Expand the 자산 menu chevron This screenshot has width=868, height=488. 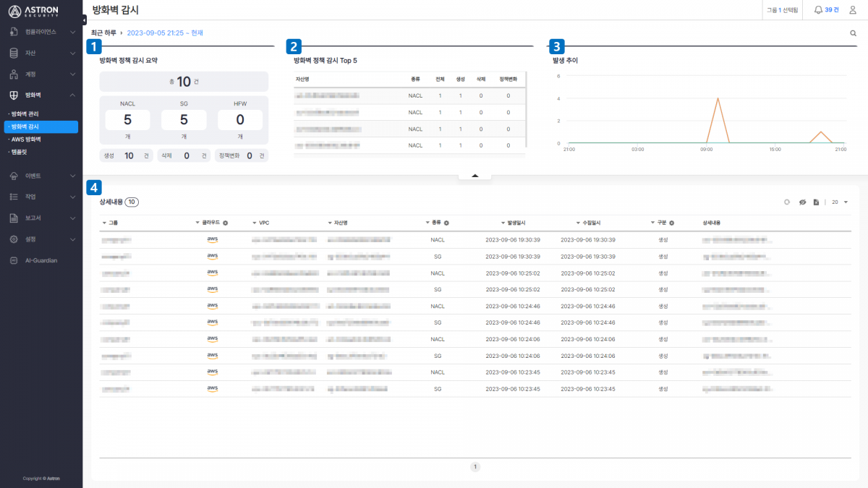point(73,53)
